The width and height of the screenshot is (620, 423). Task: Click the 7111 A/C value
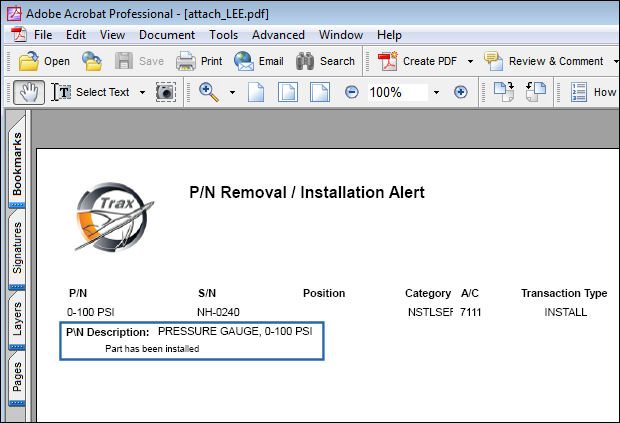[471, 312]
